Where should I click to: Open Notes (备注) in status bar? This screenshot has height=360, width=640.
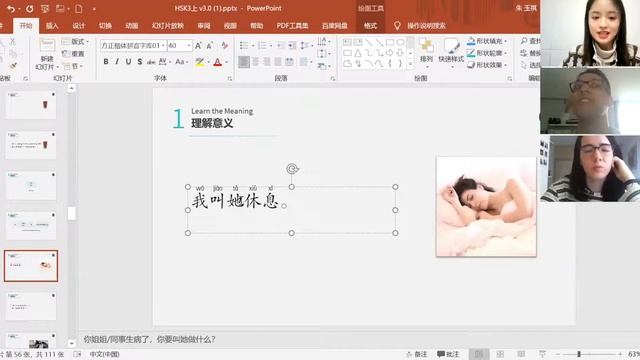coord(416,354)
